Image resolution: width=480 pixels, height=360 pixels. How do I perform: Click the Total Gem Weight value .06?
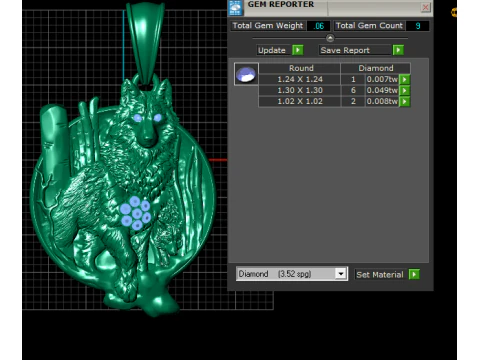pos(319,26)
